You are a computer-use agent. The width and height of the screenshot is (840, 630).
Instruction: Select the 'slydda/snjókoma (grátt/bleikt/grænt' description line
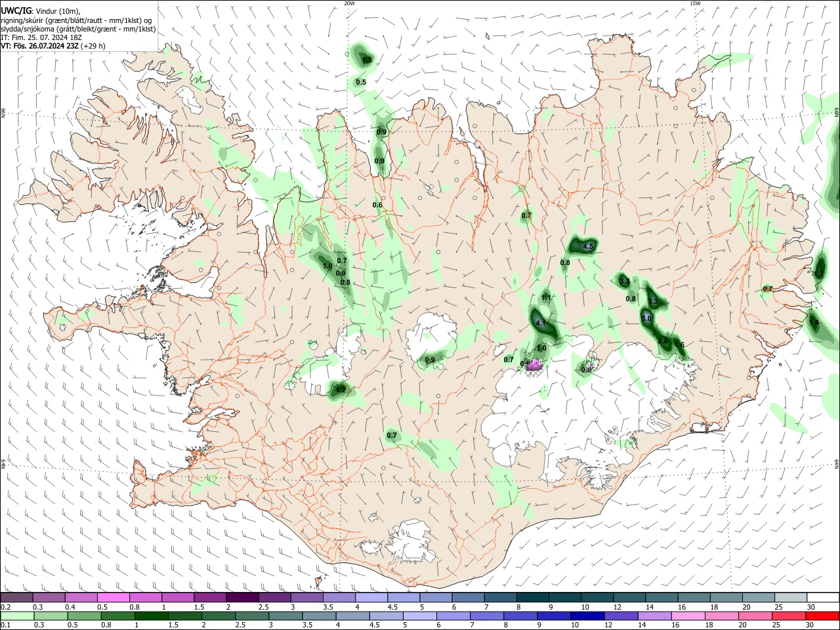(x=78, y=29)
